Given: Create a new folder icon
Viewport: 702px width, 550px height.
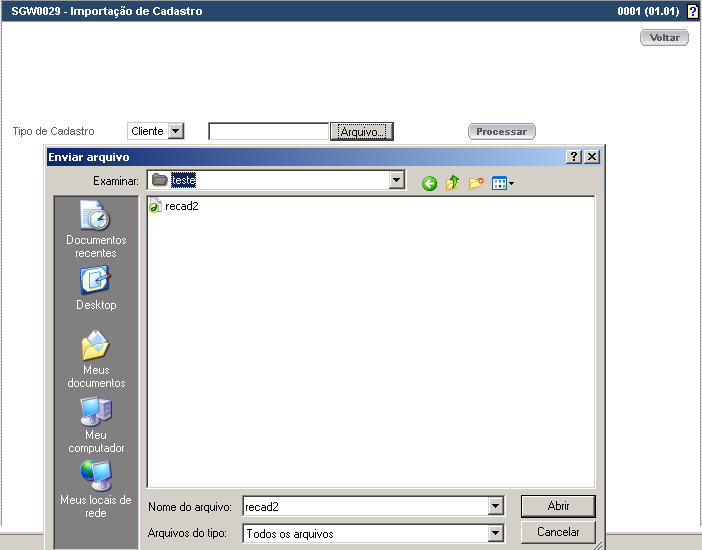Looking at the screenshot, I should click(476, 183).
